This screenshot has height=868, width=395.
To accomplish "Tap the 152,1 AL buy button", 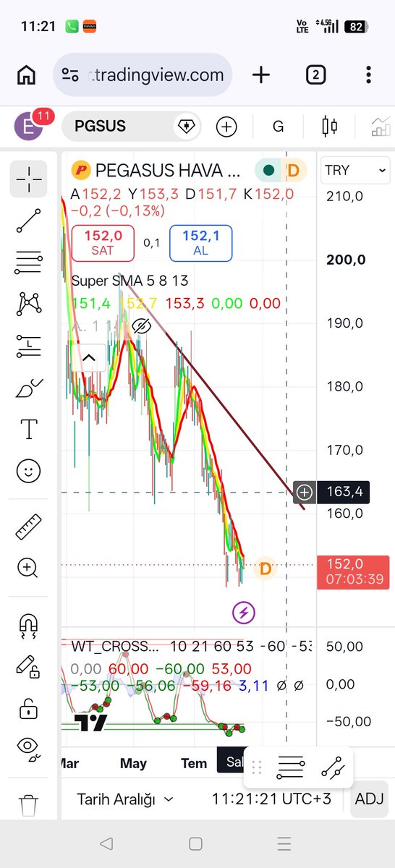I will pos(200,243).
